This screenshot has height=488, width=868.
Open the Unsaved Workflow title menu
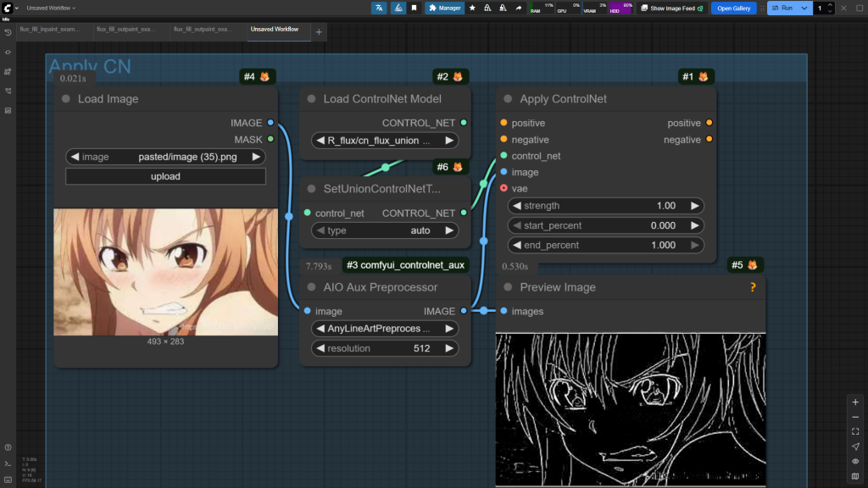tap(51, 8)
